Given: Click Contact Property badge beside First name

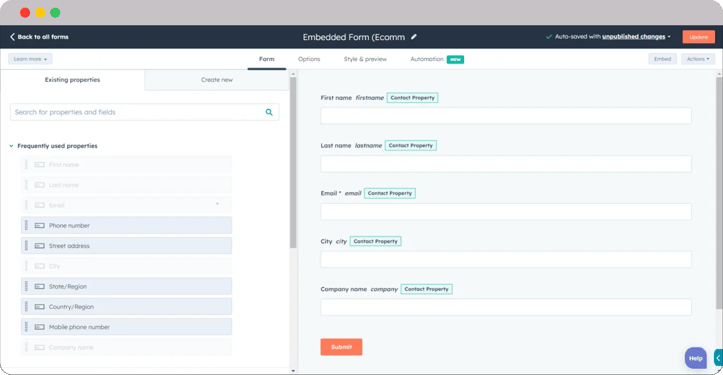Looking at the screenshot, I should click(412, 98).
